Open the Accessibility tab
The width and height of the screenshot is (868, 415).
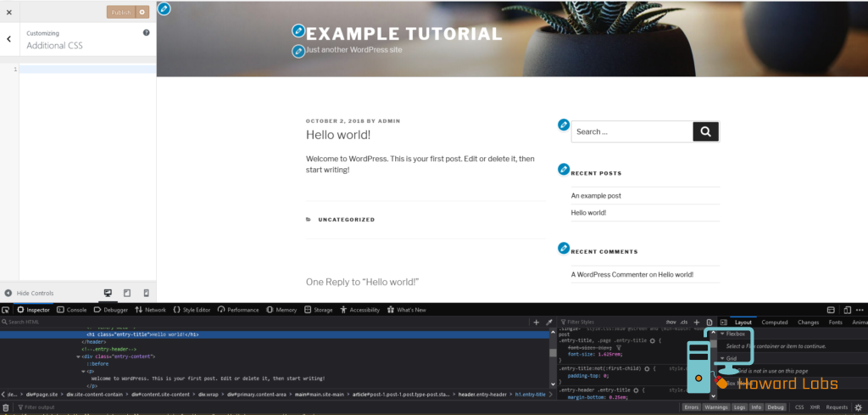pyautogui.click(x=359, y=310)
